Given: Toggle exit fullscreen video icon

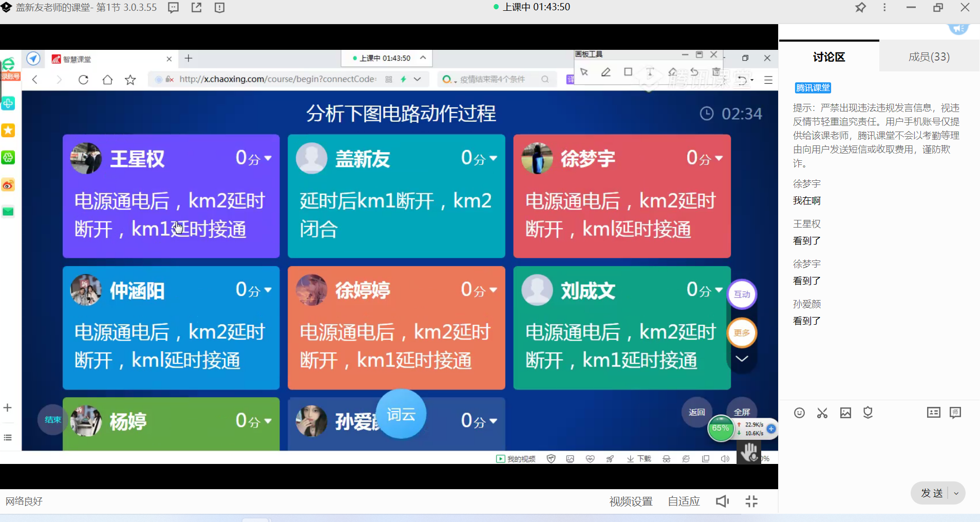Looking at the screenshot, I should click(751, 501).
